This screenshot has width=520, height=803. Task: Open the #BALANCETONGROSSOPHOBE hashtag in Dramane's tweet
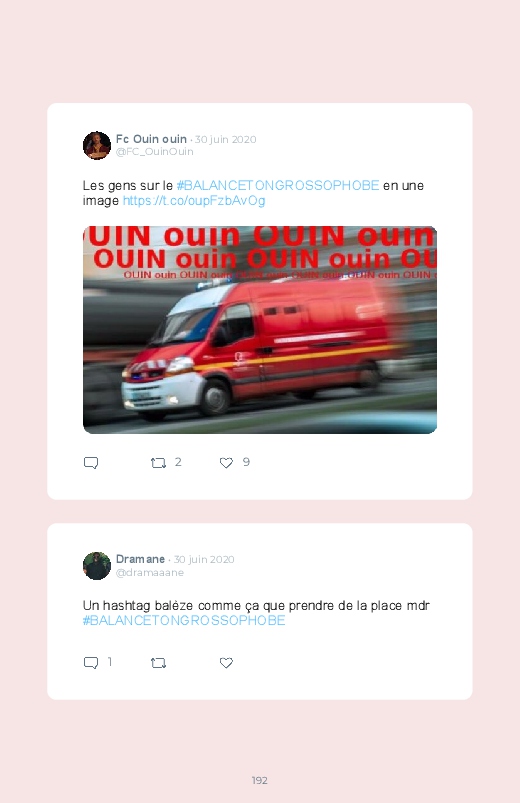[x=184, y=621]
